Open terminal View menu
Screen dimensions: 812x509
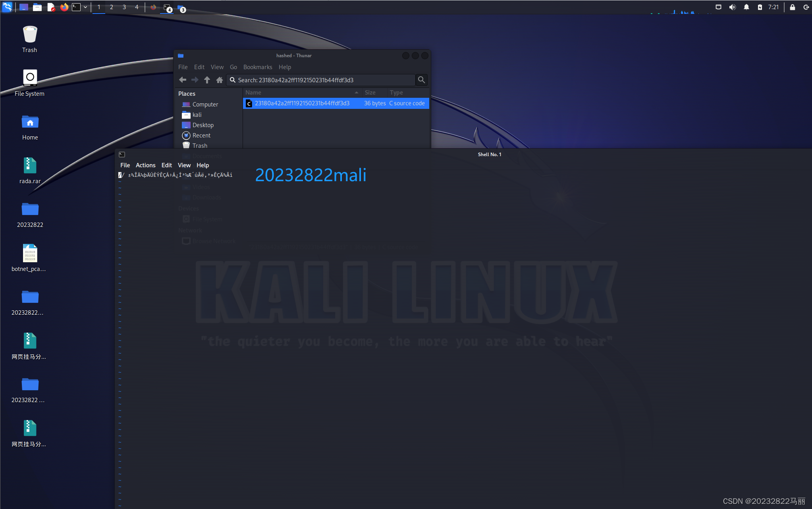(184, 165)
